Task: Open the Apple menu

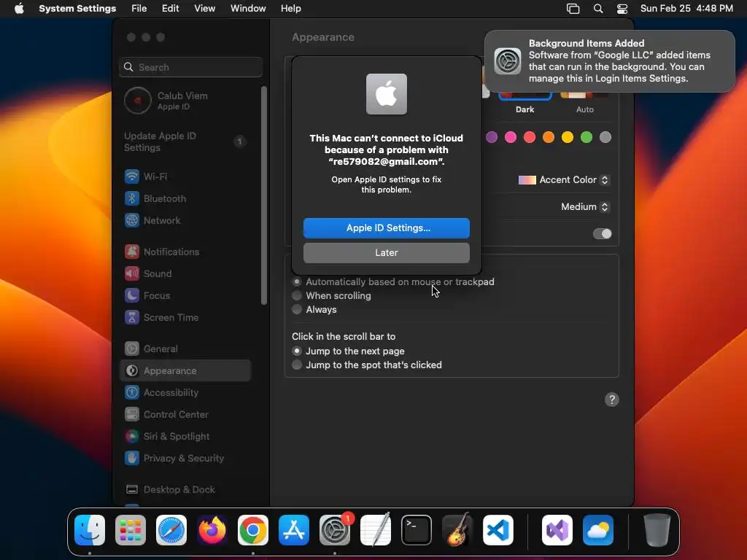Action: [x=19, y=9]
